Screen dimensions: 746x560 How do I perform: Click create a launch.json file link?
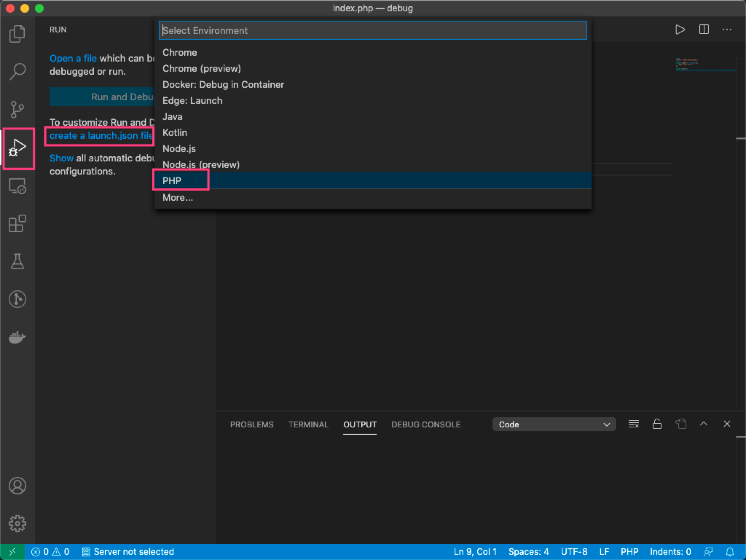pos(101,136)
